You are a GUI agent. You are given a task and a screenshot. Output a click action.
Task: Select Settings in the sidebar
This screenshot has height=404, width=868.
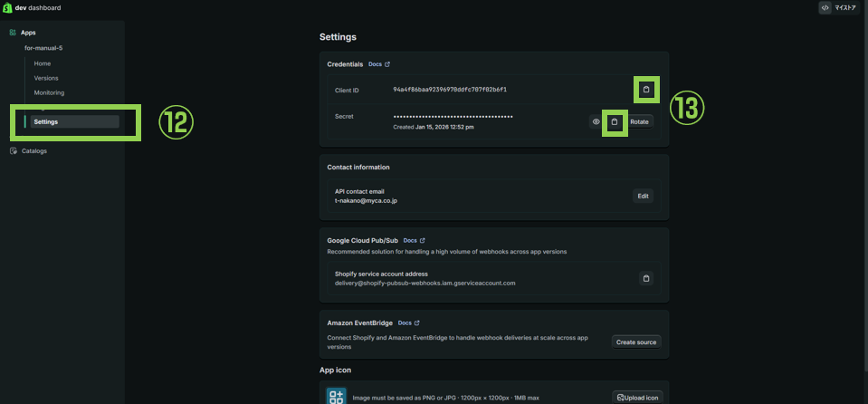pos(46,121)
